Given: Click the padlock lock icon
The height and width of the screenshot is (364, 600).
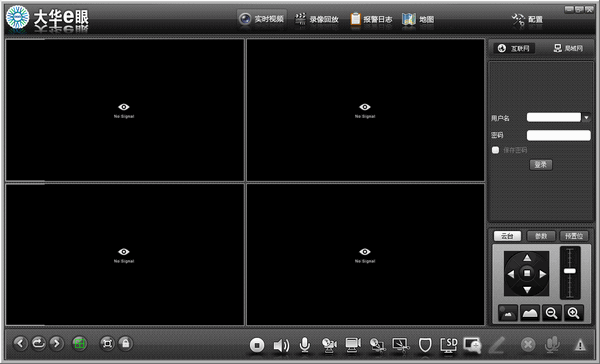Looking at the screenshot, I should coord(126,343).
